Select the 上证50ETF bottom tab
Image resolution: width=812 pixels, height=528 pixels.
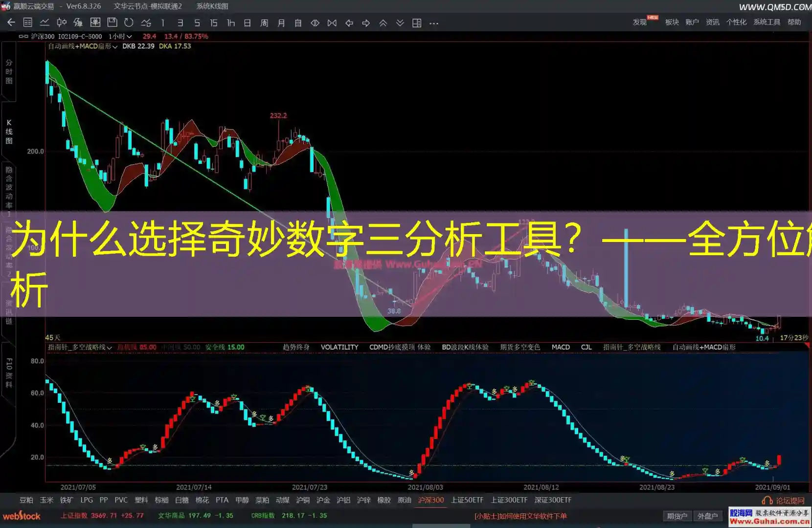tap(467, 500)
